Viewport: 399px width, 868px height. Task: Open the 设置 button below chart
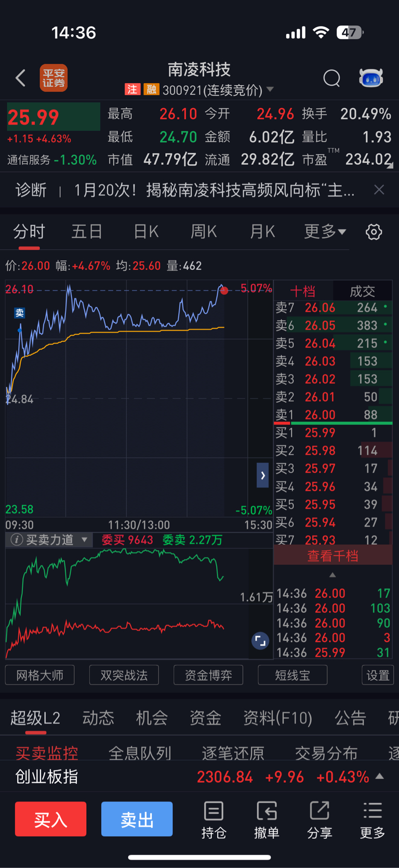(378, 675)
